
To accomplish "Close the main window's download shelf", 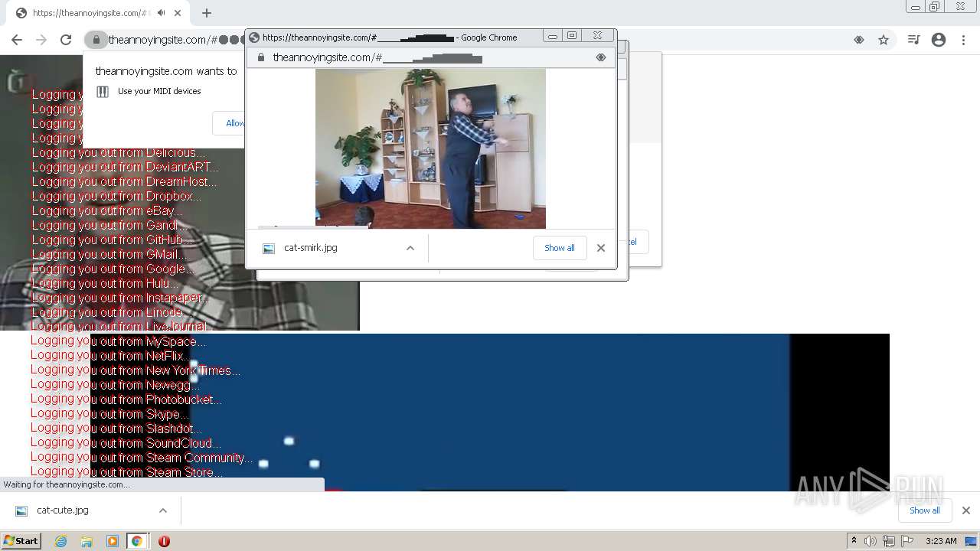I will (966, 510).
